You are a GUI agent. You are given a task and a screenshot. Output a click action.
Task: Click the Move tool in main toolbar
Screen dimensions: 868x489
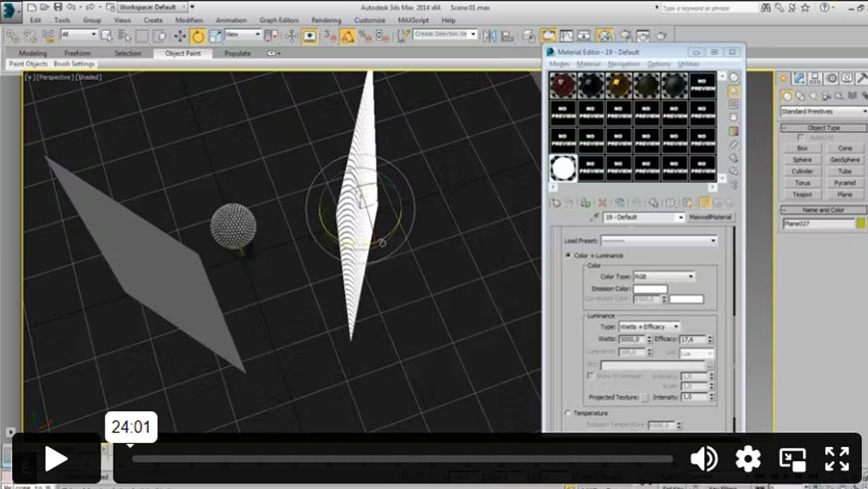[x=181, y=36]
